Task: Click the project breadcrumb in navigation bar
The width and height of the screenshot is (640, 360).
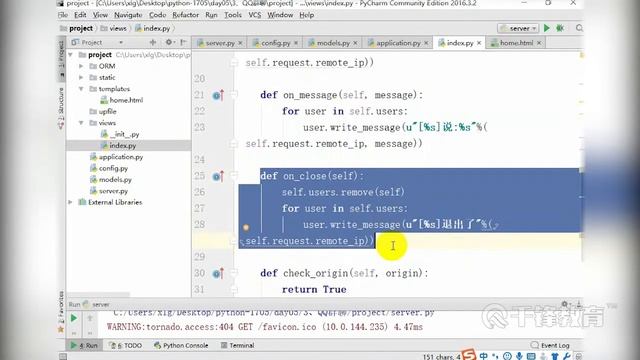Action: (x=77, y=29)
